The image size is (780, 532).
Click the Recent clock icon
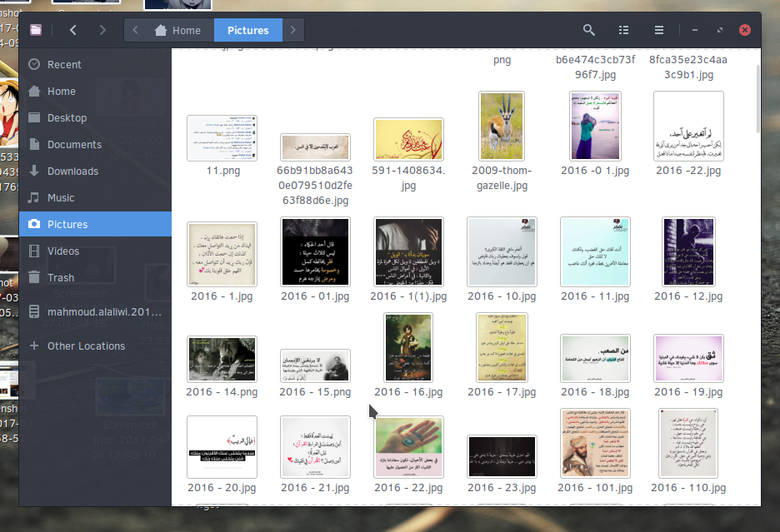(x=34, y=64)
